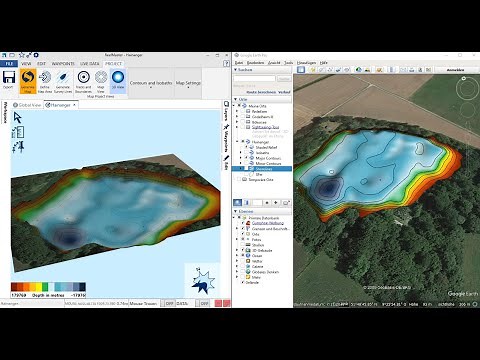Select the Define Map Area tool
The width and height of the screenshot is (480, 360).
pos(45,81)
